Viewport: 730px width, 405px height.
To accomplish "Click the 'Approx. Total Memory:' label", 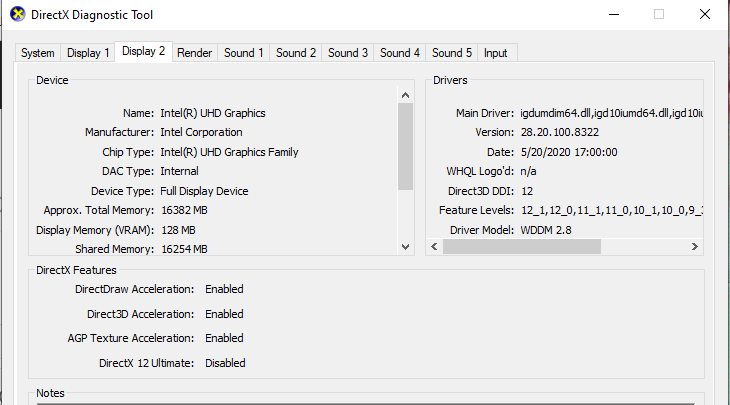I will click(99, 210).
